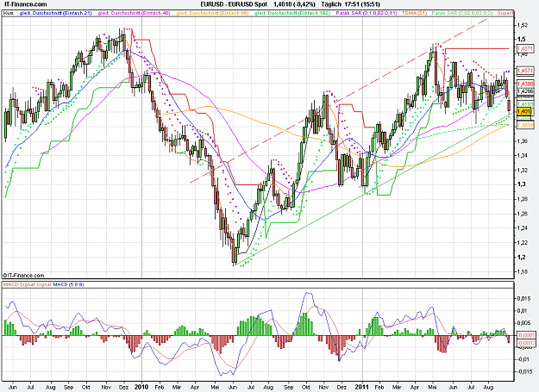Image resolution: width=539 pixels, height=392 pixels.
Task: Click the 17:51 (15:51) time in the header
Action: click(x=361, y=4)
